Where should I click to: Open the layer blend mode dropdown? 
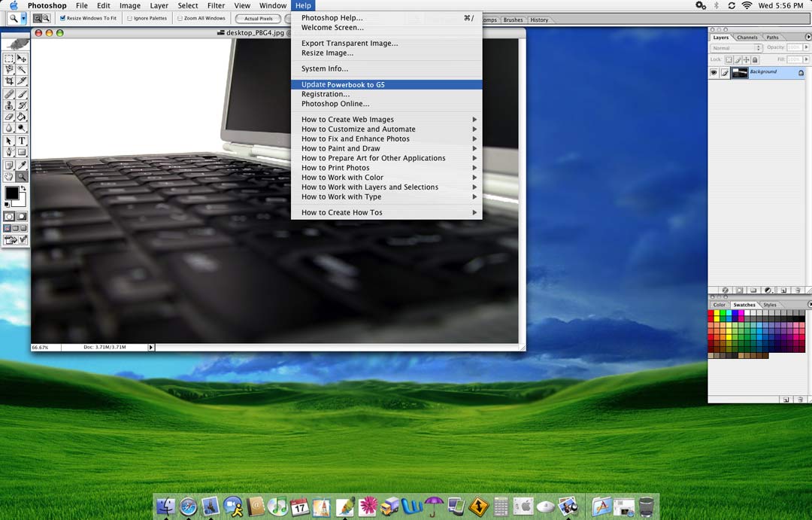(736, 48)
